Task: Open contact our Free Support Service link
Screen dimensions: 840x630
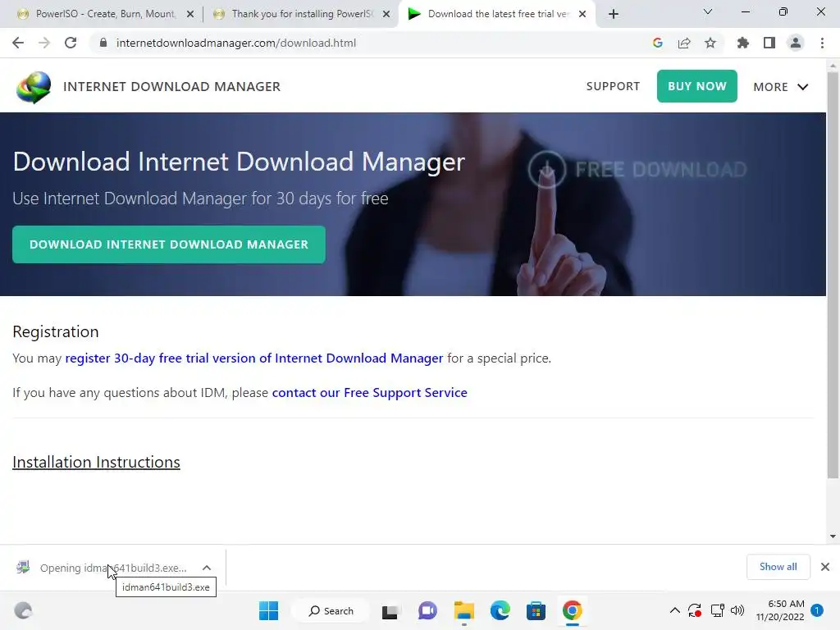Action: pos(370,393)
